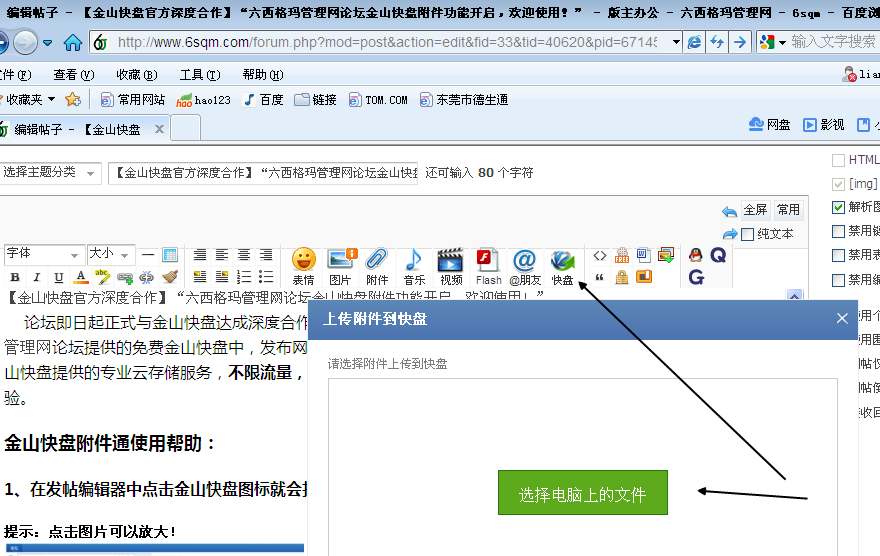Insert code block with <> icon

click(599, 255)
